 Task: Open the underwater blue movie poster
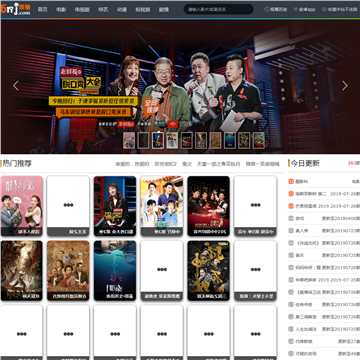(115, 270)
